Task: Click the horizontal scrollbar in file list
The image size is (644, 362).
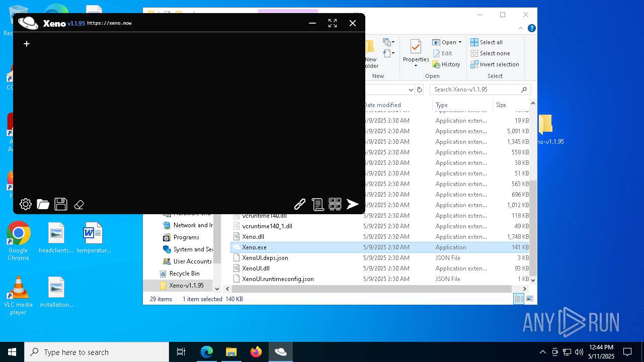Action: pyautogui.click(x=372, y=289)
